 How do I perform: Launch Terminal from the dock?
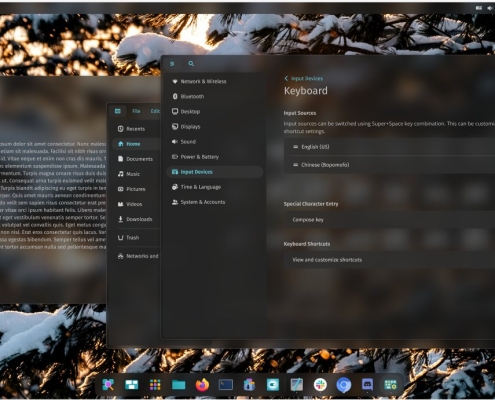tap(226, 385)
